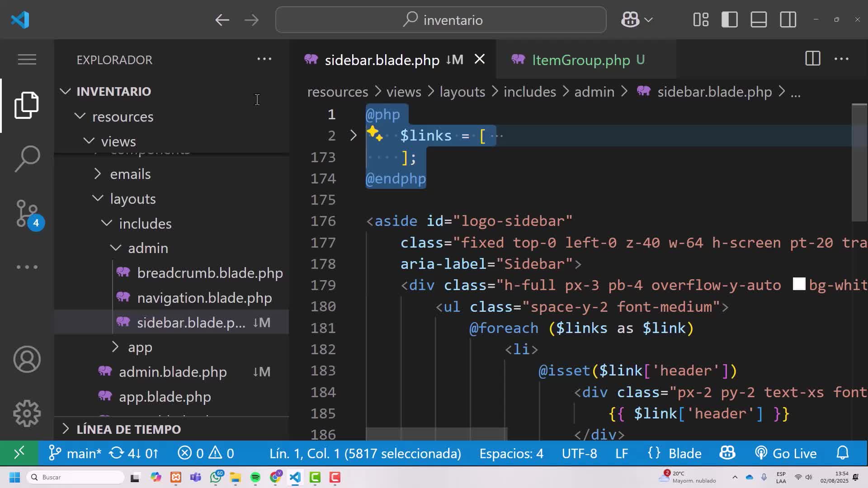
Task: Click the Windows taskbar Buscar search box
Action: [x=75, y=477]
